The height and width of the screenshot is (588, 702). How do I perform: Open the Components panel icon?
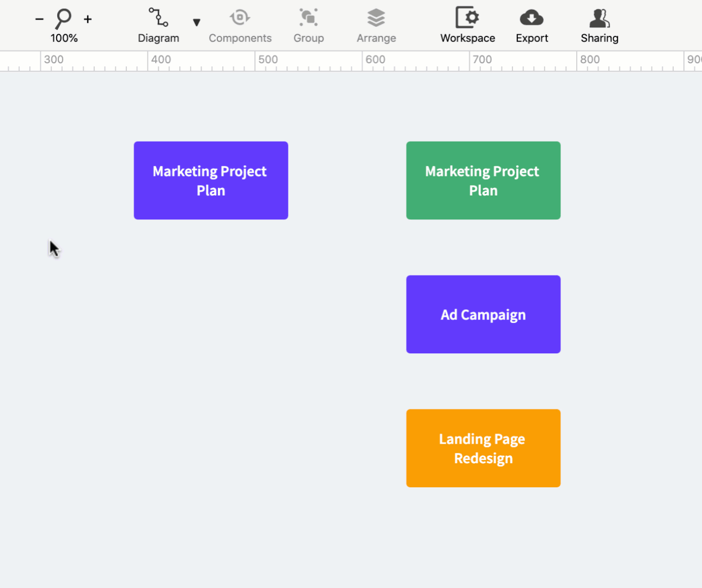pyautogui.click(x=240, y=18)
